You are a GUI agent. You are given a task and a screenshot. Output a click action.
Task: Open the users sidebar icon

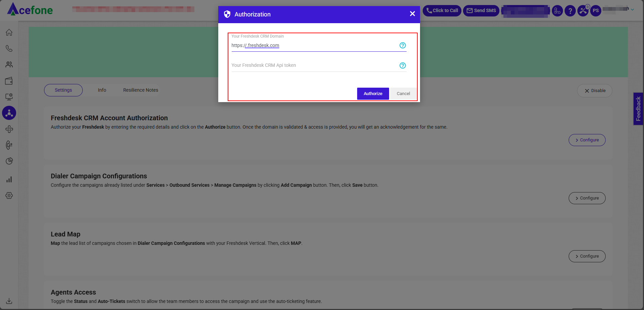point(9,64)
